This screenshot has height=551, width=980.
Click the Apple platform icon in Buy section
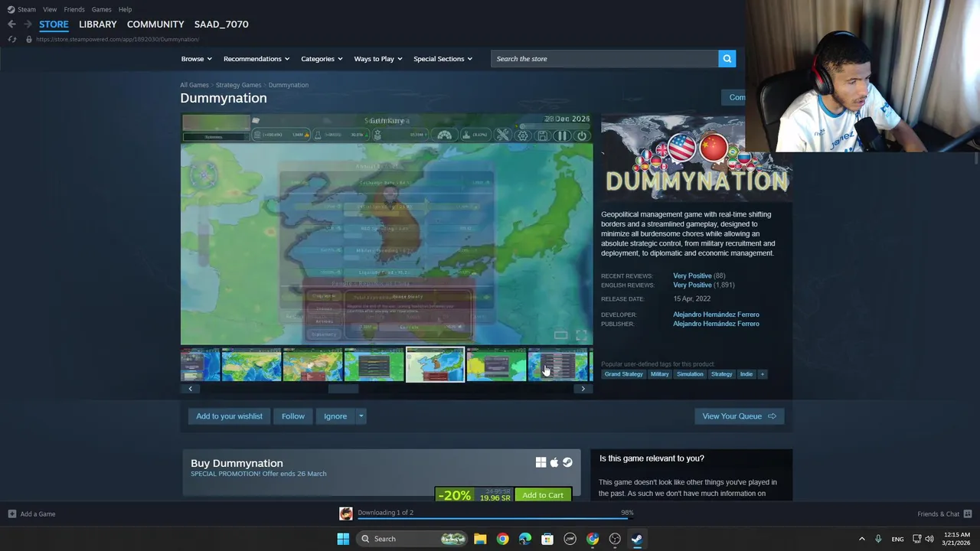pyautogui.click(x=554, y=462)
